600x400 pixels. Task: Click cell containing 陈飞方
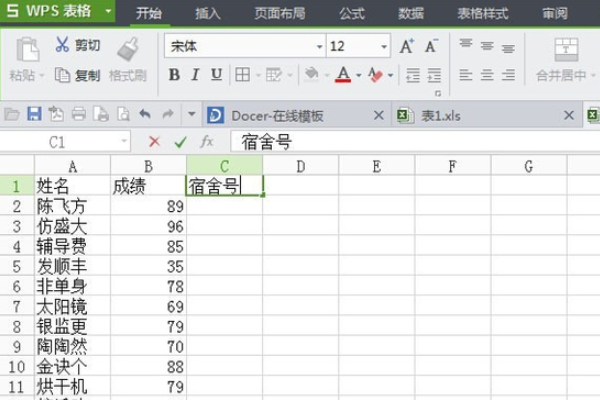coord(72,207)
